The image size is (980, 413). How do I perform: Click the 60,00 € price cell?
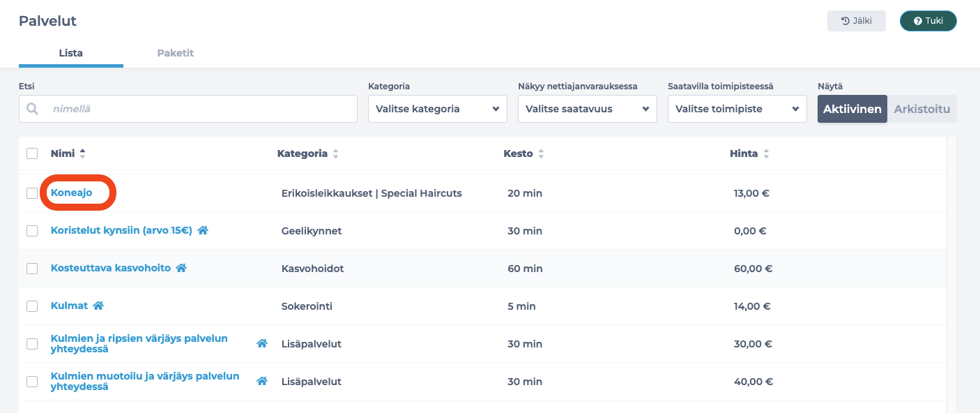click(753, 269)
